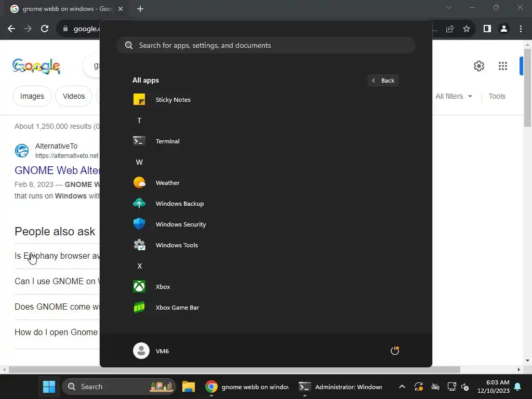Open Sticky Notes from All apps
The height and width of the screenshot is (399, 532).
tap(265, 100)
